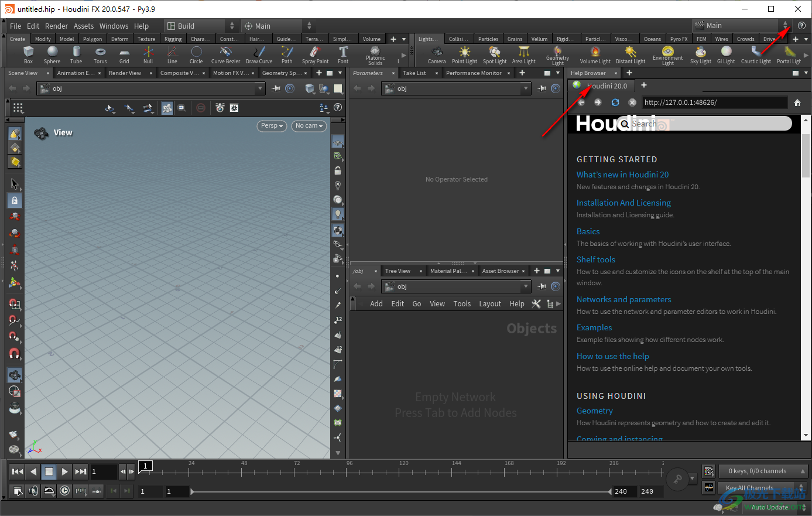Toggle loop playback mode button
This screenshot has width=812, height=516.
[49, 491]
